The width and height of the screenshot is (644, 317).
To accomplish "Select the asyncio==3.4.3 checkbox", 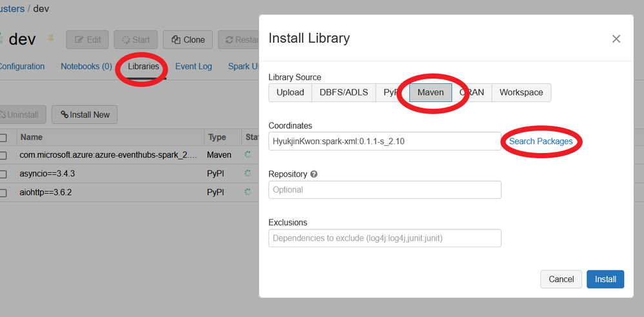I will 3,174.
